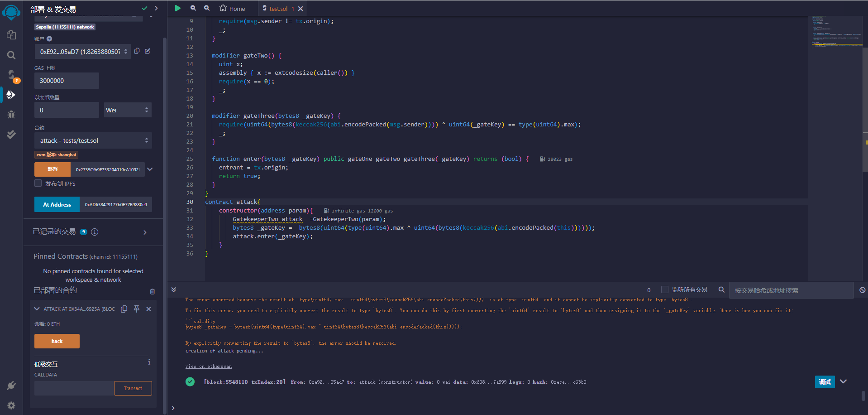Viewport: 868px width, 415px height.
Task: Open the account selection dropdown
Action: tap(83, 52)
